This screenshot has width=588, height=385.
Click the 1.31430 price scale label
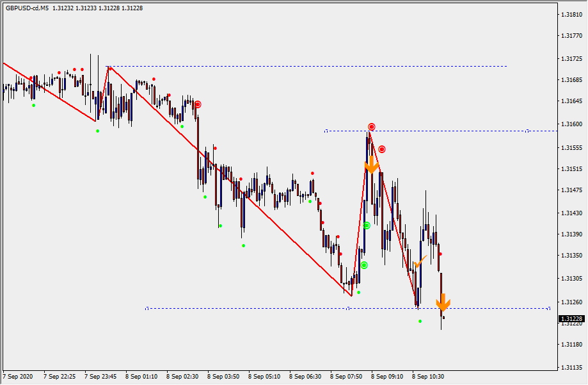pyautogui.click(x=570, y=213)
